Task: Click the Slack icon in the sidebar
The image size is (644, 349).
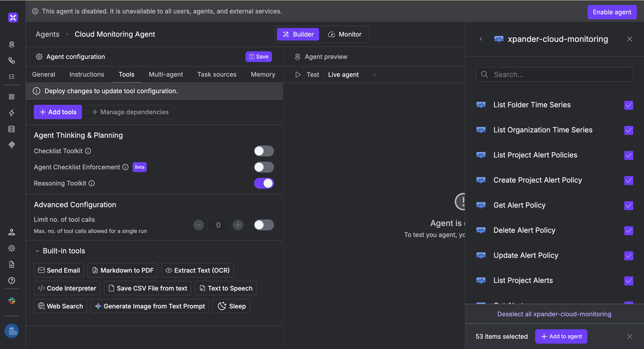Action: pyautogui.click(x=11, y=300)
